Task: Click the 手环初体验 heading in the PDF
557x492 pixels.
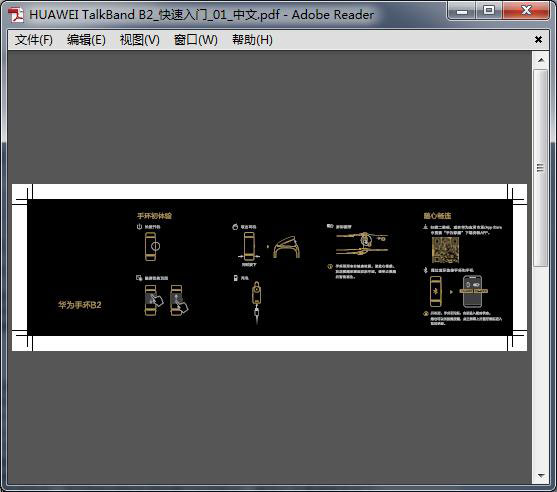Action: point(154,216)
